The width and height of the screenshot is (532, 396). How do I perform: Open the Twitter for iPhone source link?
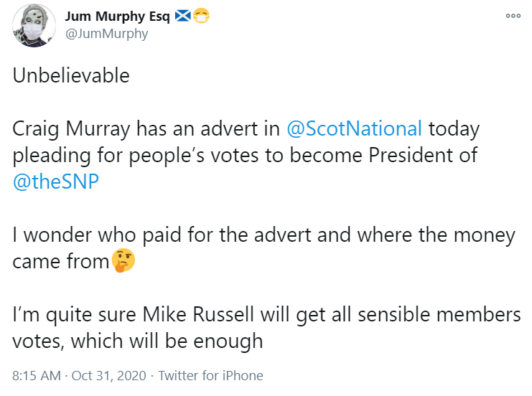click(210, 376)
